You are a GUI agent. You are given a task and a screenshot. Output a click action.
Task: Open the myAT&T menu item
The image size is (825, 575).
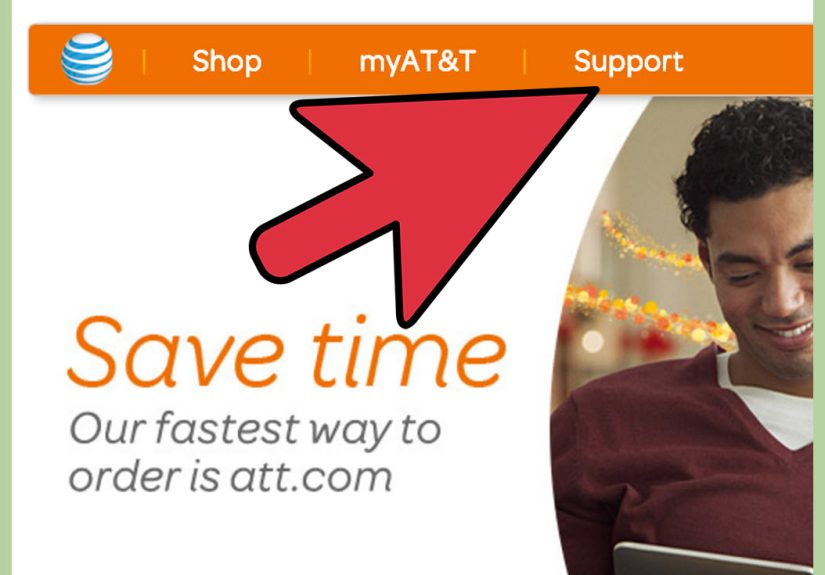tap(417, 62)
